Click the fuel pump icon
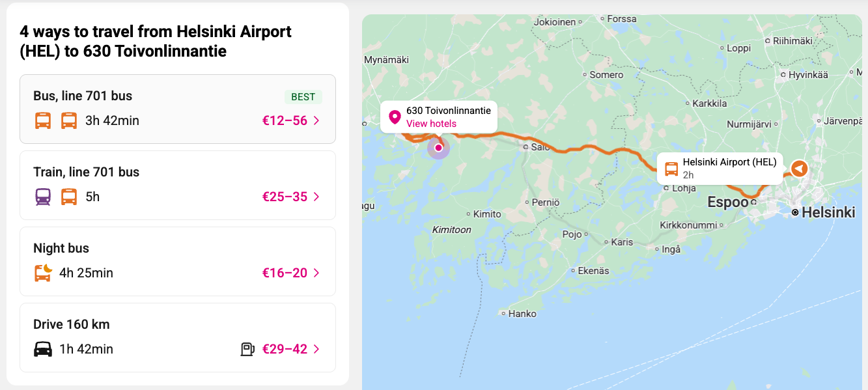 click(247, 349)
